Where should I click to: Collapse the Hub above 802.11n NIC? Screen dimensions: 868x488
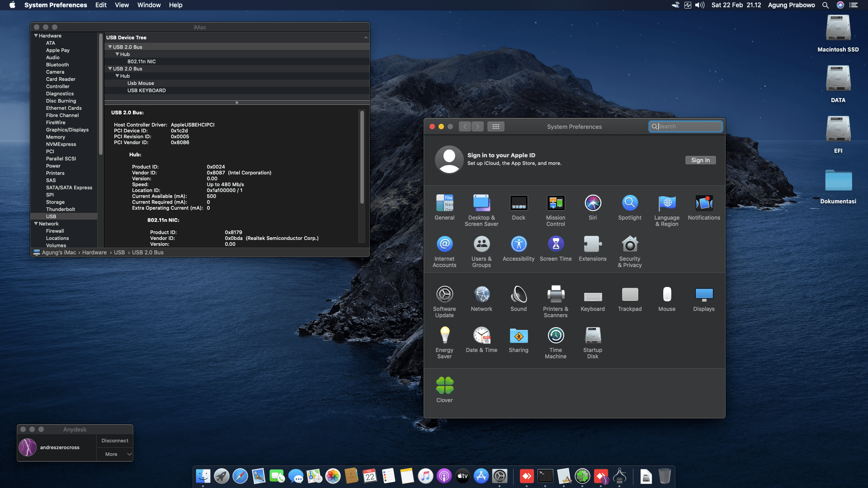(x=117, y=54)
